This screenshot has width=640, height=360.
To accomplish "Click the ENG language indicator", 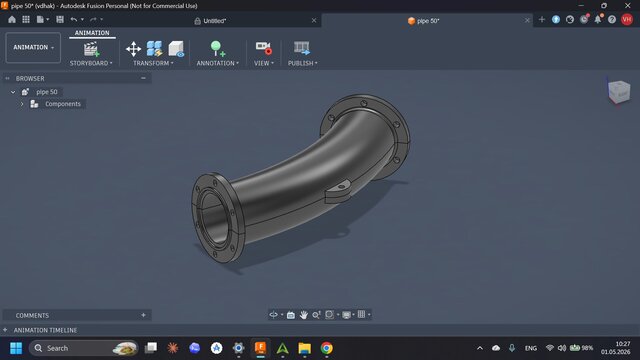I will pos(531,348).
